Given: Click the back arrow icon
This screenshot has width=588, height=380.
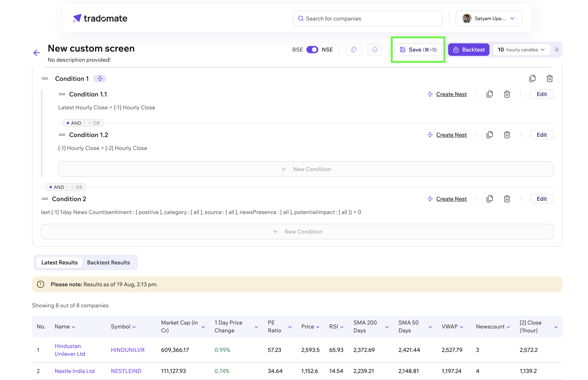Looking at the screenshot, I should click(36, 53).
